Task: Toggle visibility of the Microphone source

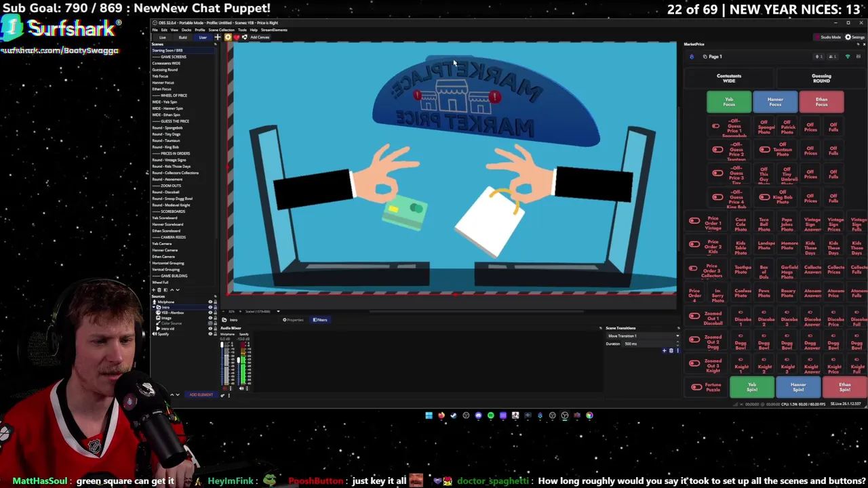Action: (210, 302)
